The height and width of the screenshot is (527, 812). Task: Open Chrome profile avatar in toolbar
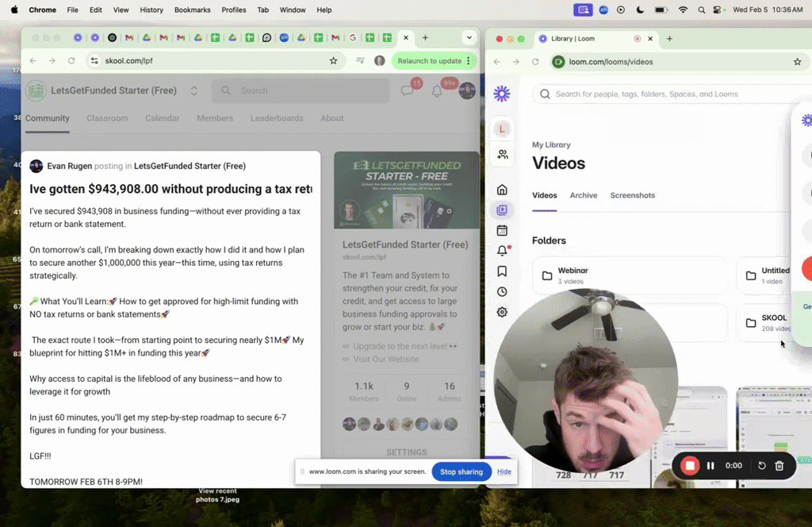[380, 60]
